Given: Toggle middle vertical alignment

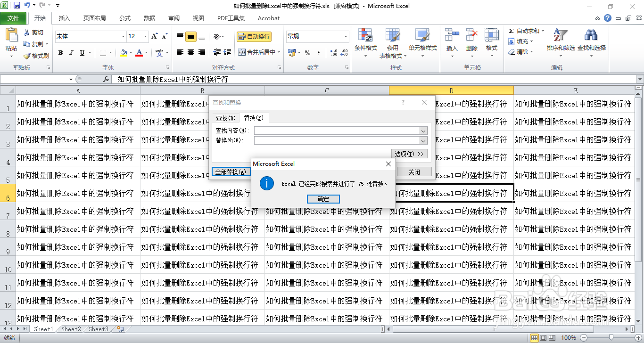Looking at the screenshot, I should [191, 36].
